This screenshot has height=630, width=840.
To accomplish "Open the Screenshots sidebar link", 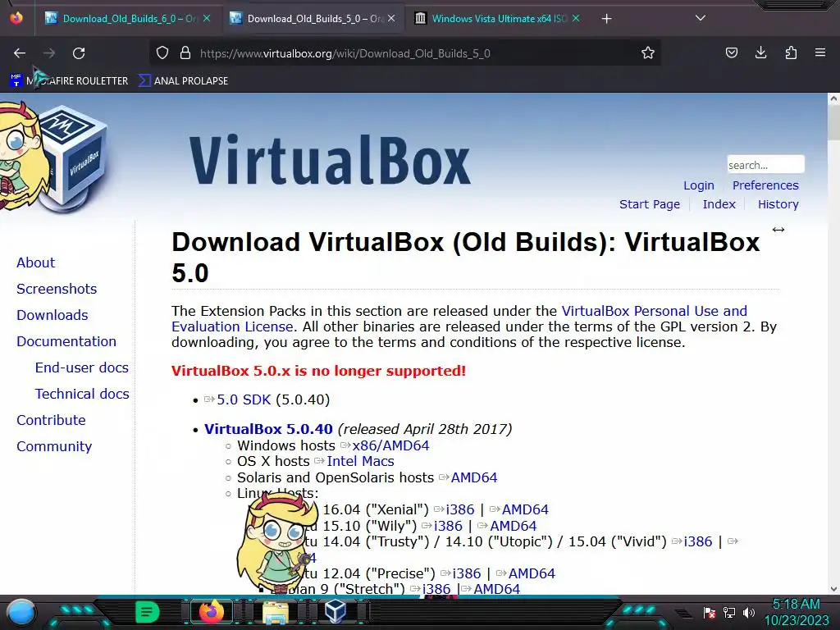I will (x=57, y=289).
